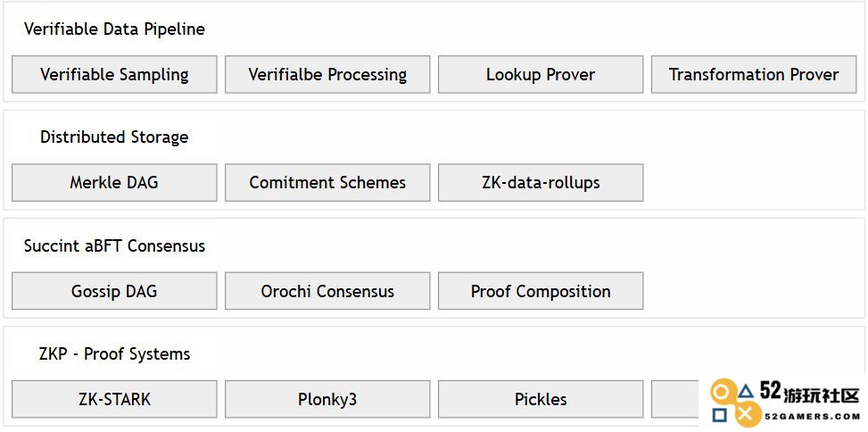Click the Lookup Prover box
Viewport: 868px width, 432px height.
point(541,74)
